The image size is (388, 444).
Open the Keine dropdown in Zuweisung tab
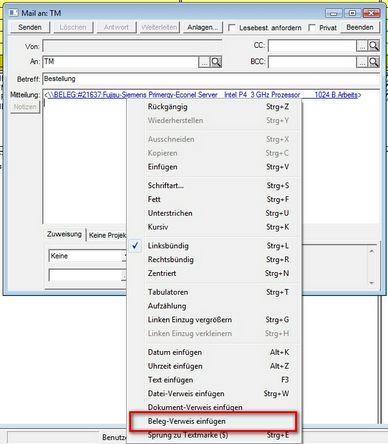click(124, 256)
